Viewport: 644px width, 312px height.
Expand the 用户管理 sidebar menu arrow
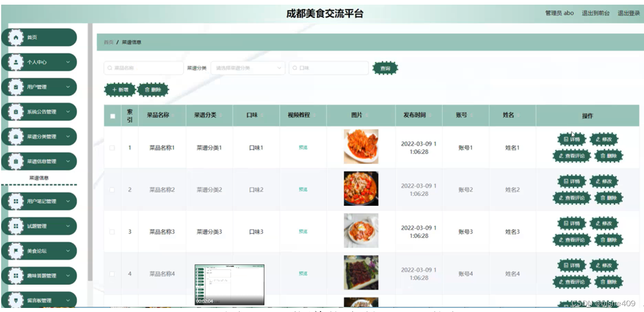point(68,87)
